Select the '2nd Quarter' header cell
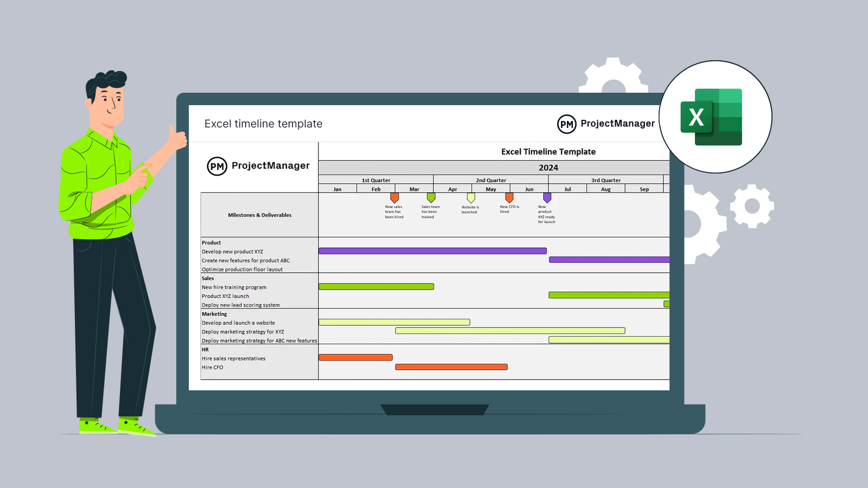Image resolution: width=868 pixels, height=488 pixels. click(491, 180)
